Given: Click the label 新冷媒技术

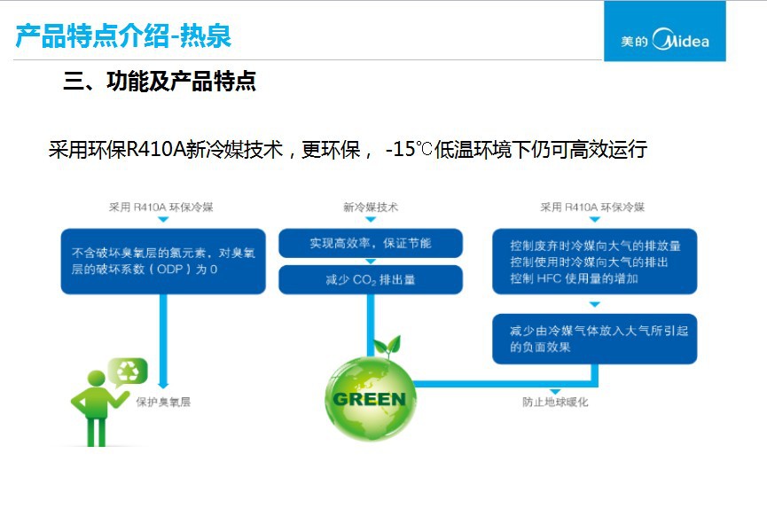Looking at the screenshot, I should click(x=371, y=207).
